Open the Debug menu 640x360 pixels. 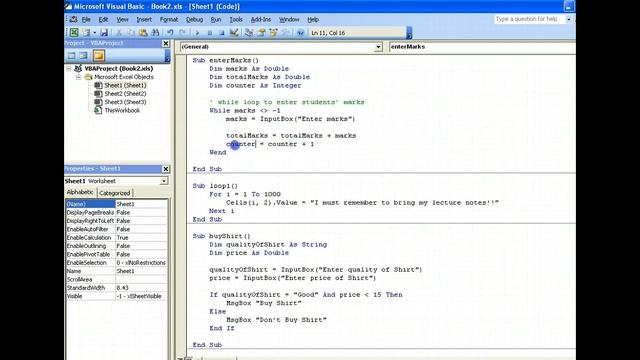point(194,20)
